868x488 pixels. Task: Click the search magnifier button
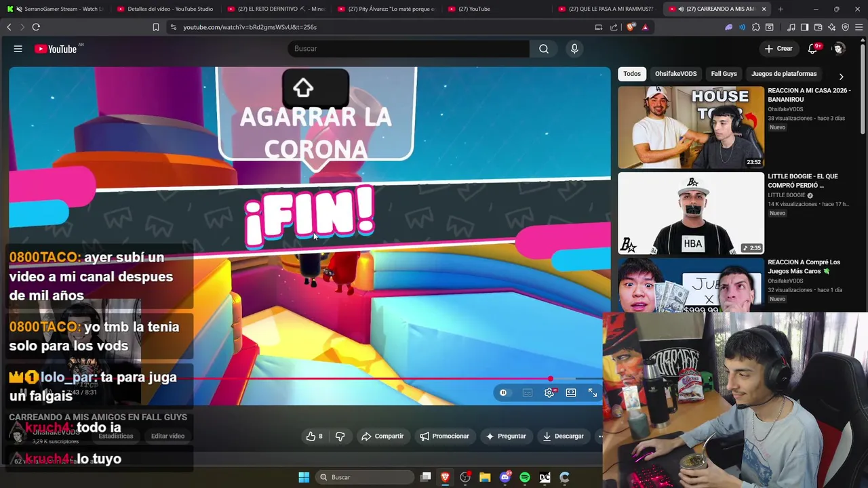tap(544, 49)
